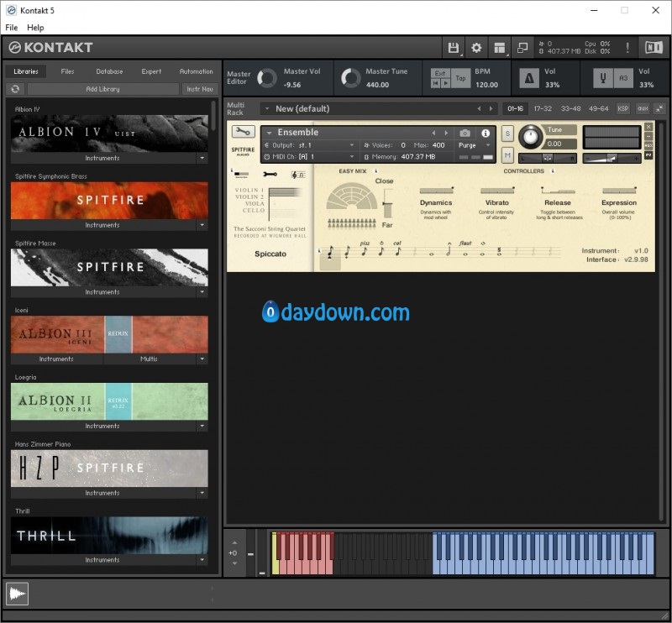Open the workspace panel layout menu

[x=499, y=48]
